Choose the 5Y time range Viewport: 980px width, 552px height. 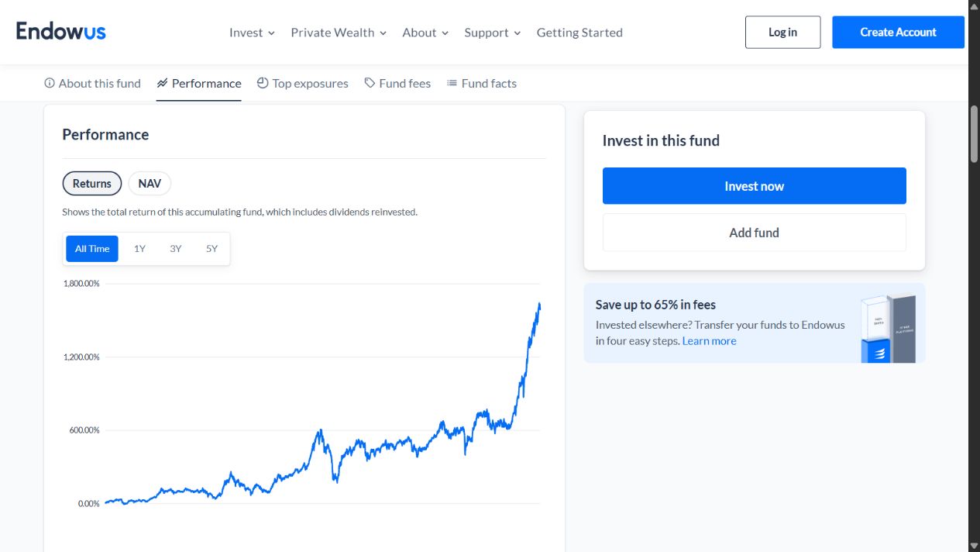[x=211, y=249]
